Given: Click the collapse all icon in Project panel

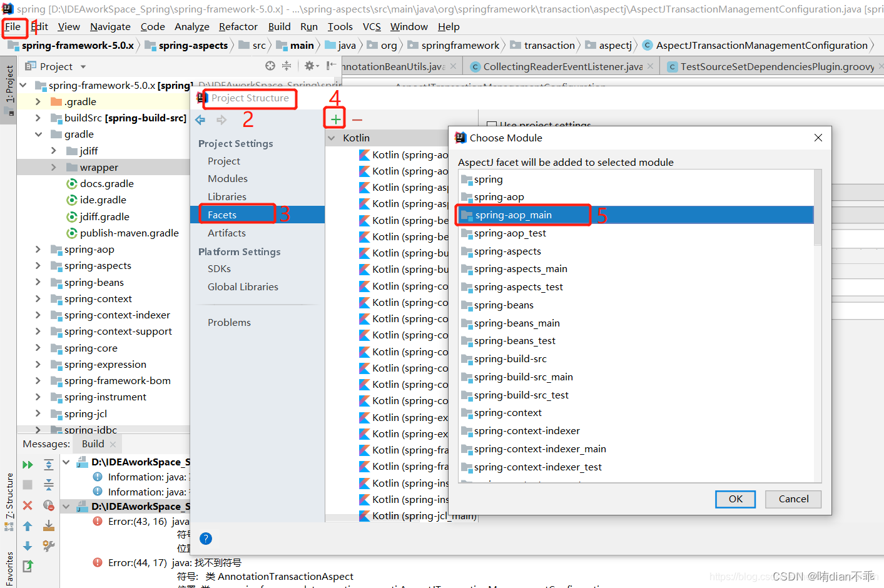Looking at the screenshot, I should [287, 66].
